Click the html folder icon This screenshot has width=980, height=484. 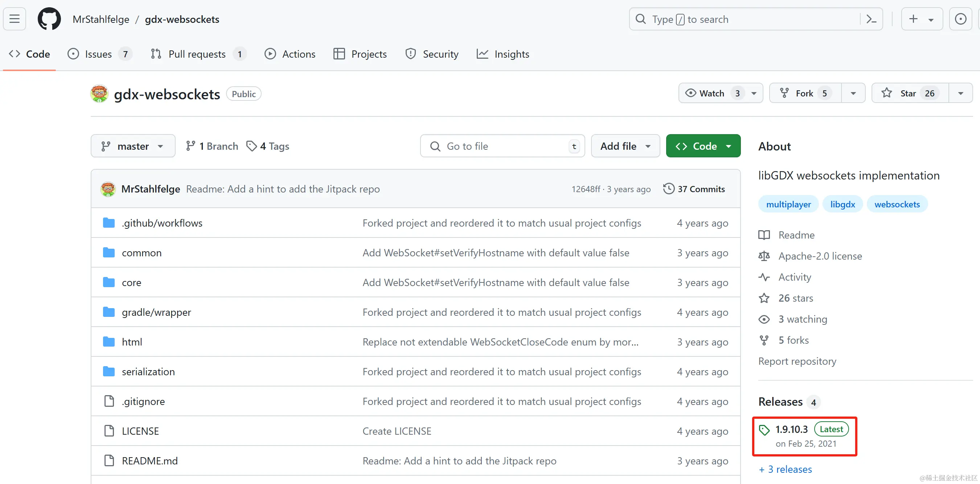coord(109,342)
